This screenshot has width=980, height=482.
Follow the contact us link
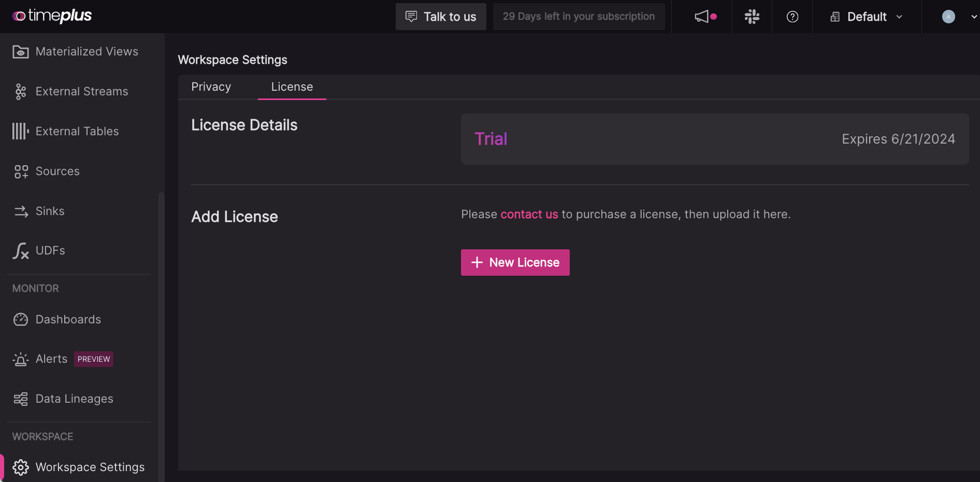pos(529,215)
